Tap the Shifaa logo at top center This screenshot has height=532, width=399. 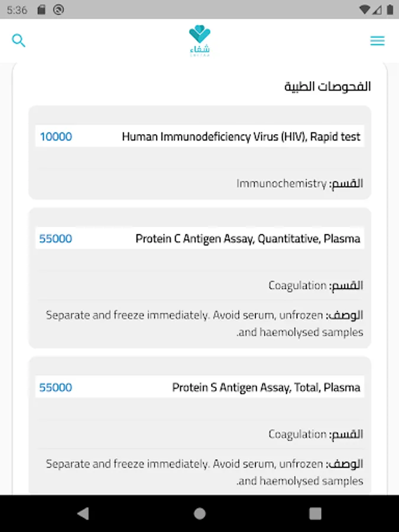(x=199, y=41)
